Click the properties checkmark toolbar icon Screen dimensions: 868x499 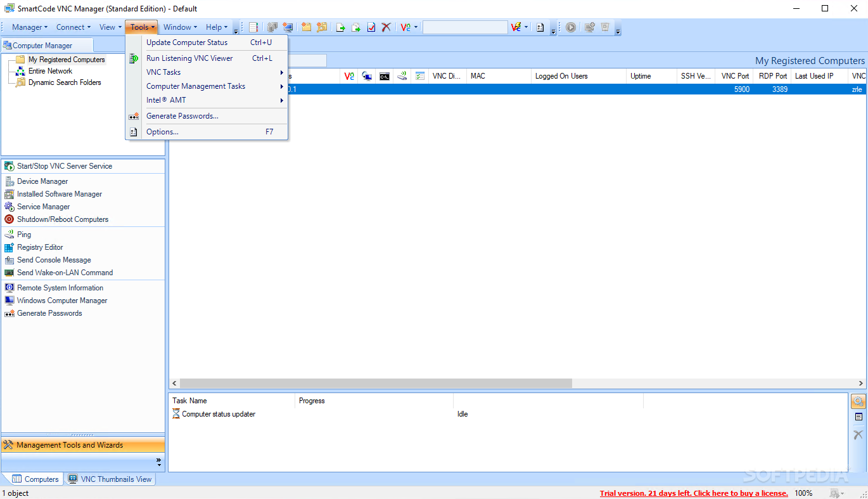[x=371, y=27]
